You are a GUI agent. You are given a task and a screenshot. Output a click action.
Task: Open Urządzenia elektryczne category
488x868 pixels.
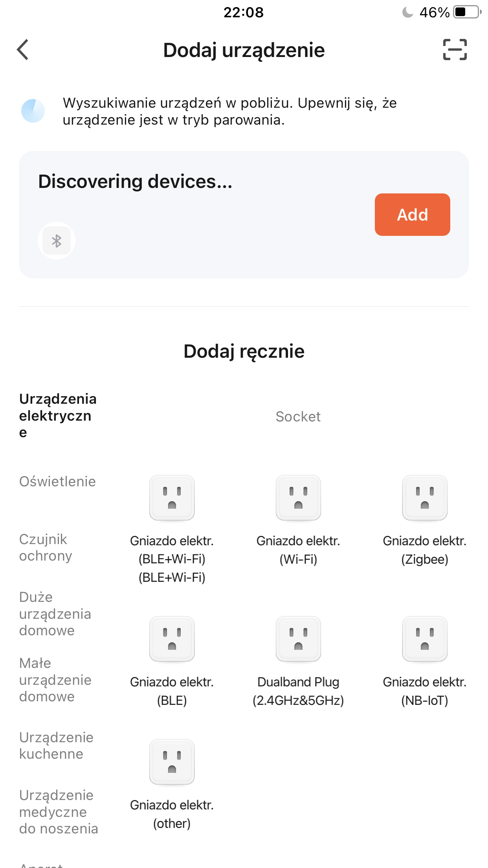tap(58, 416)
